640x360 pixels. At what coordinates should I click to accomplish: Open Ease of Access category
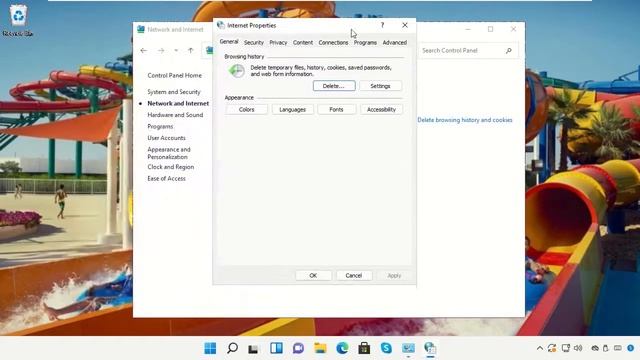tap(167, 178)
